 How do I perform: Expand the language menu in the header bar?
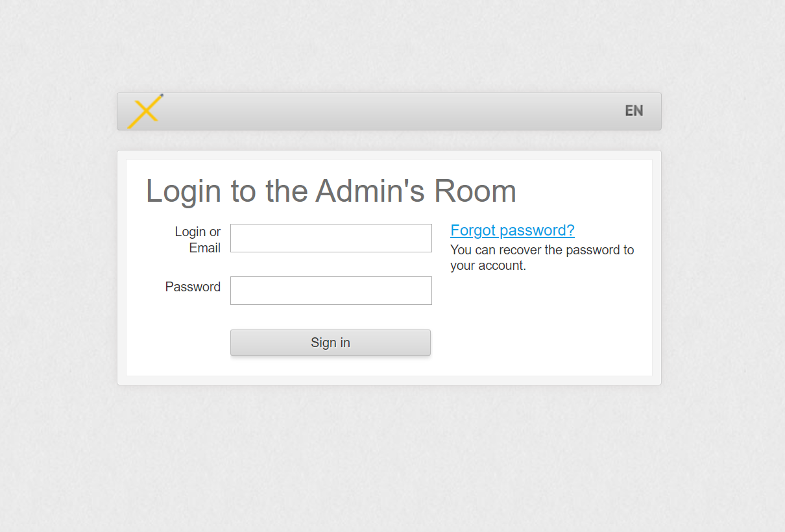tap(634, 111)
